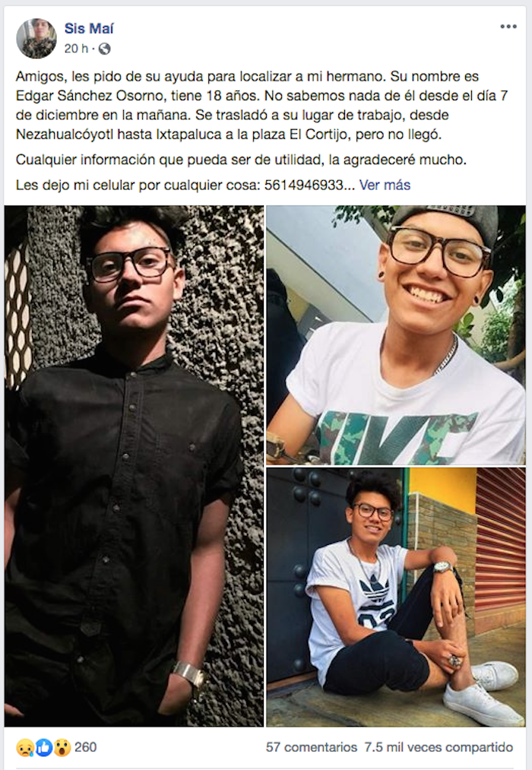This screenshot has width=532, height=770.
Task: Open the Sis Maí profile name link
Action: tap(89, 28)
